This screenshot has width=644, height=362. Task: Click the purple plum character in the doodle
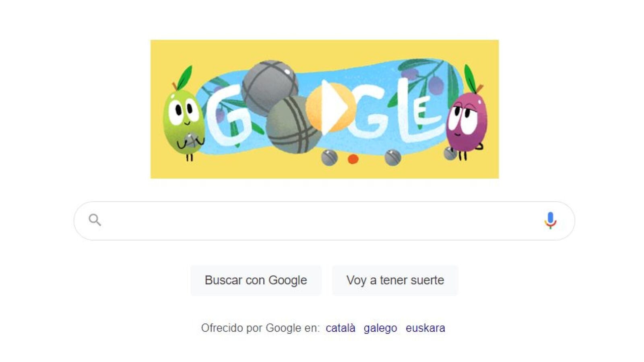[467, 117]
